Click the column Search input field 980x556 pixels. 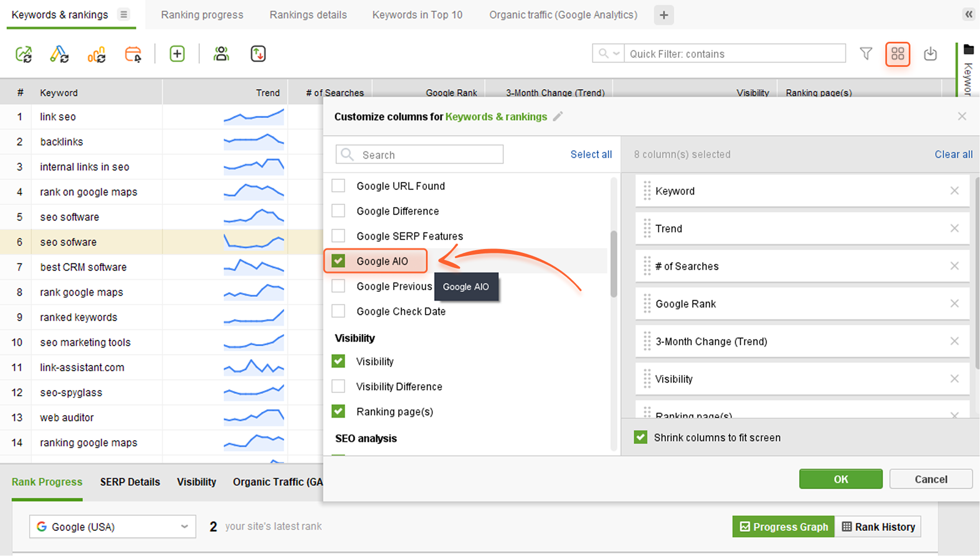click(x=429, y=155)
